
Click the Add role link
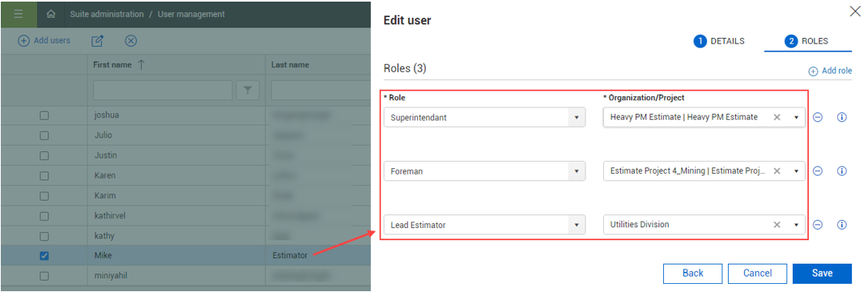[x=831, y=71]
